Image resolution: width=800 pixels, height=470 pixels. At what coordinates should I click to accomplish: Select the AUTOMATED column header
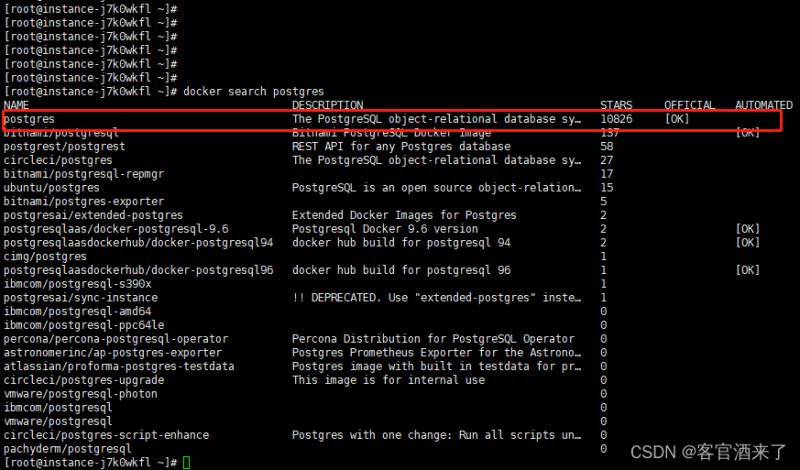pyautogui.click(x=764, y=105)
